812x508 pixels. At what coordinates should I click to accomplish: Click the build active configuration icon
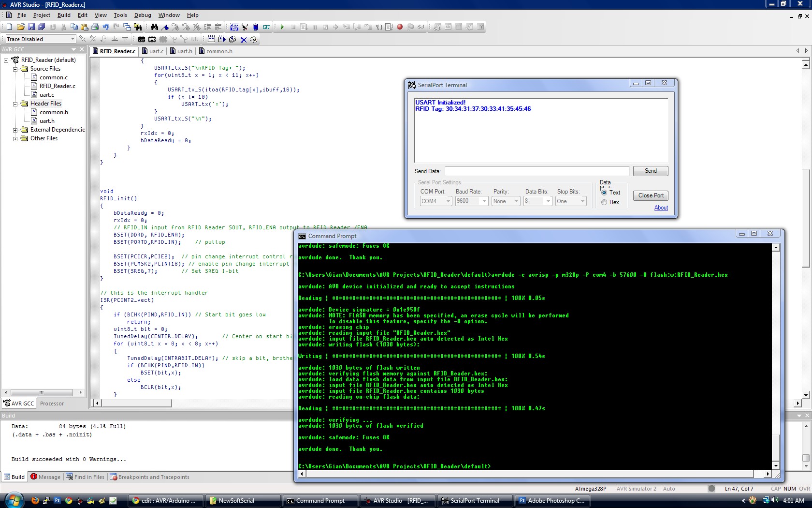point(211,39)
